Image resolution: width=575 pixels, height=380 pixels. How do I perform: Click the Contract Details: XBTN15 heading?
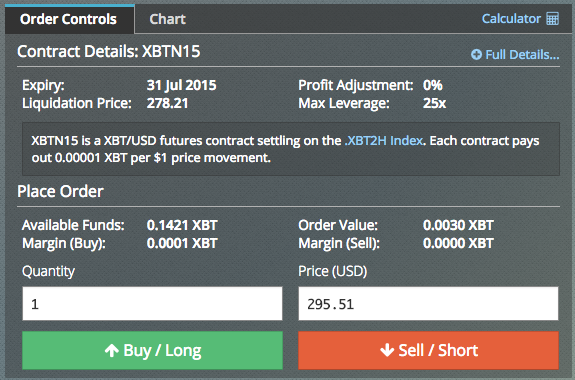click(x=109, y=51)
